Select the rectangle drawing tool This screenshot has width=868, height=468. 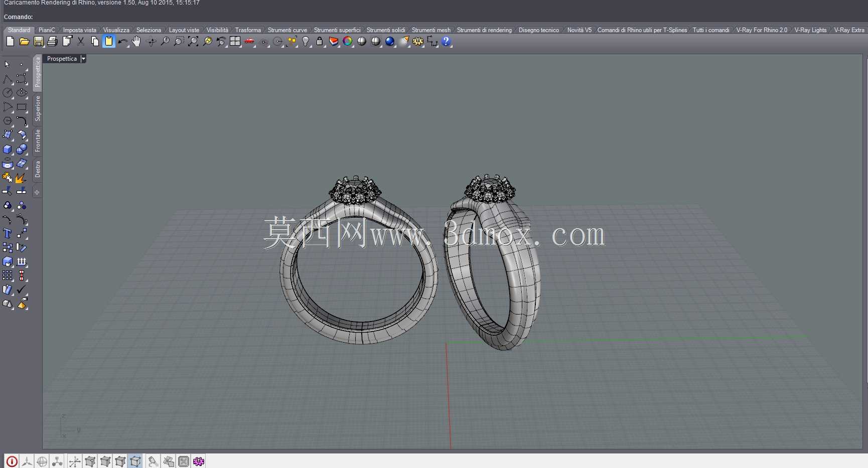click(x=22, y=107)
